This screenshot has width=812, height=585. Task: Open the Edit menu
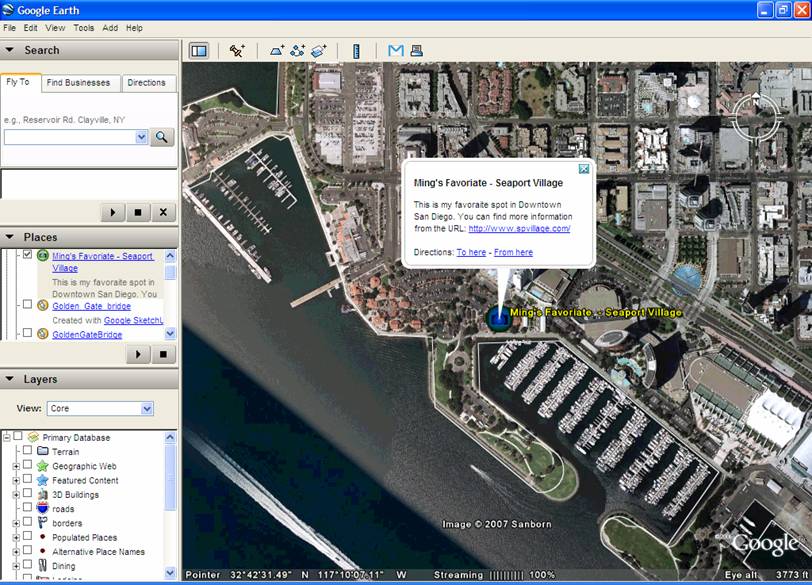point(31,28)
